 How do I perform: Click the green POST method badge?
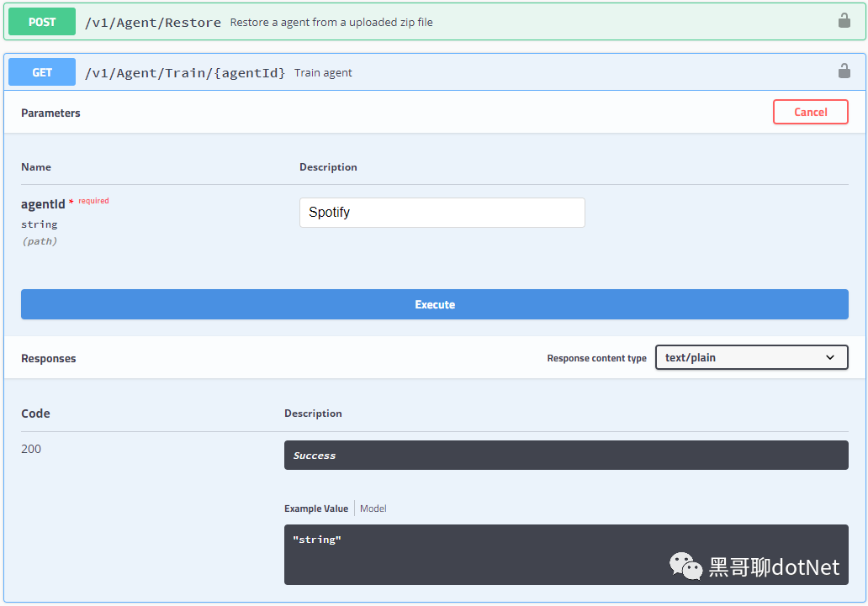[x=42, y=22]
